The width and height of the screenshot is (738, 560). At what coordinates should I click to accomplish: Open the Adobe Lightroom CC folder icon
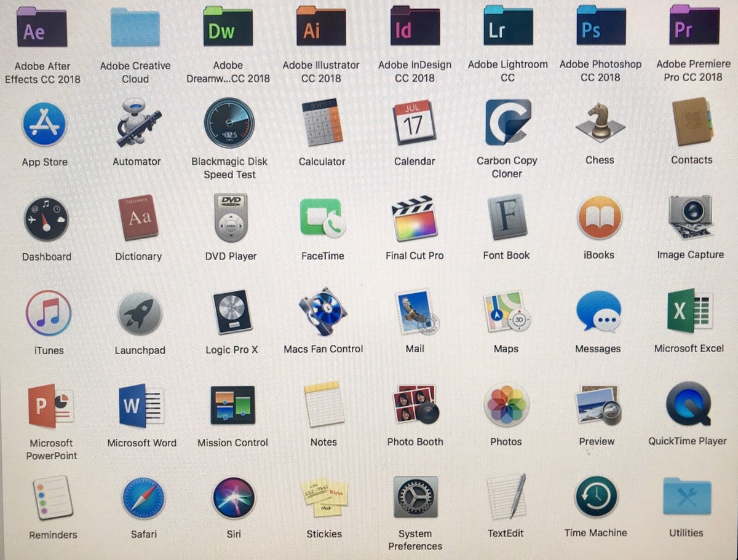[508, 25]
